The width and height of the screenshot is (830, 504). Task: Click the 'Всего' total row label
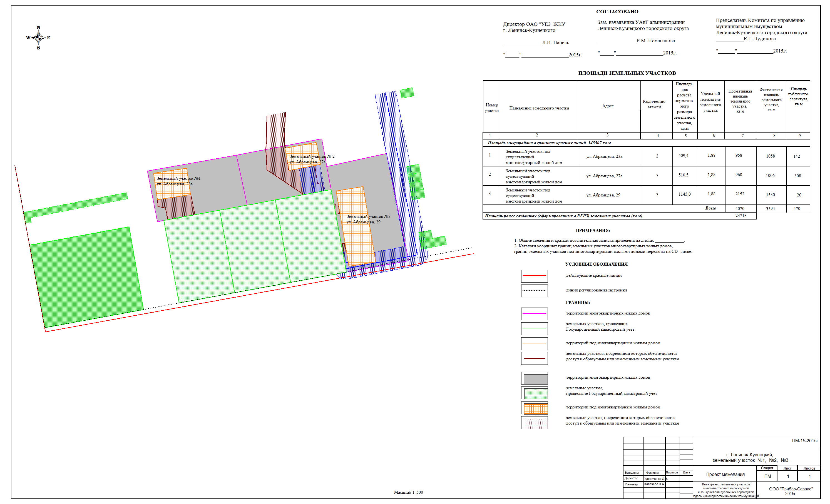710,208
